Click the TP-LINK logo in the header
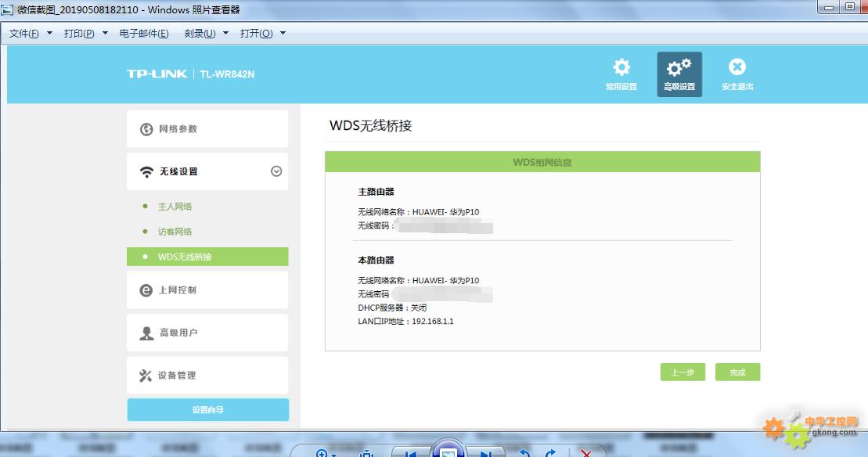The image size is (868, 457). (x=157, y=74)
